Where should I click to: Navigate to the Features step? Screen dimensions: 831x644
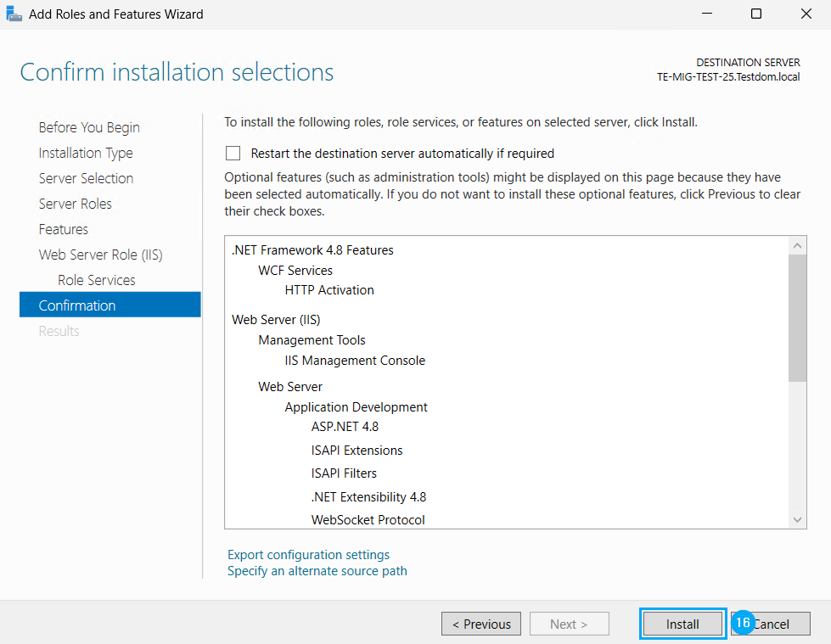pyautogui.click(x=64, y=229)
